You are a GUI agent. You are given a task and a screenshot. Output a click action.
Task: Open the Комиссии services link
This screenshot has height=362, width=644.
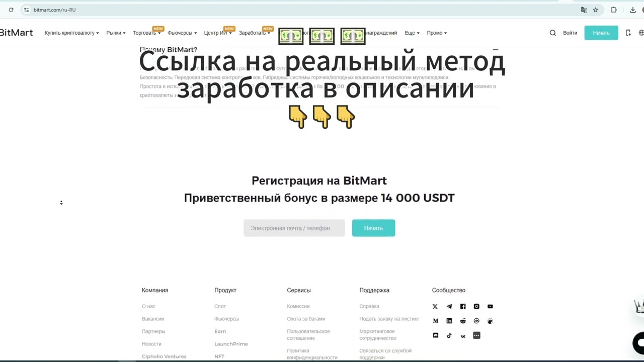tap(298, 306)
